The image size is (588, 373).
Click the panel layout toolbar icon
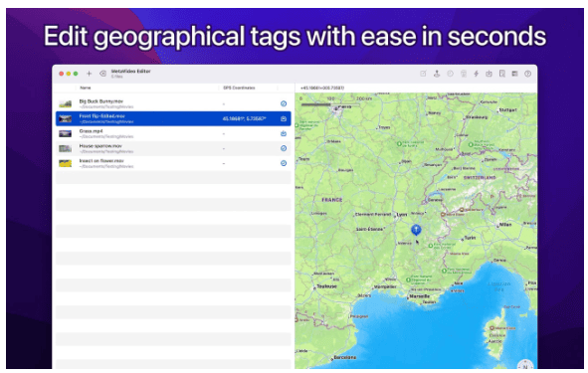(x=515, y=74)
